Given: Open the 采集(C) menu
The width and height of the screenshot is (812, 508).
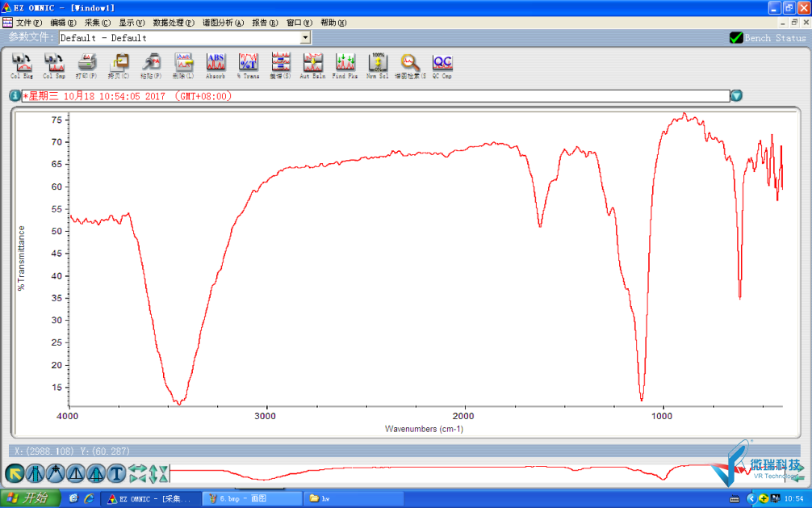Looking at the screenshot, I should click(x=98, y=23).
